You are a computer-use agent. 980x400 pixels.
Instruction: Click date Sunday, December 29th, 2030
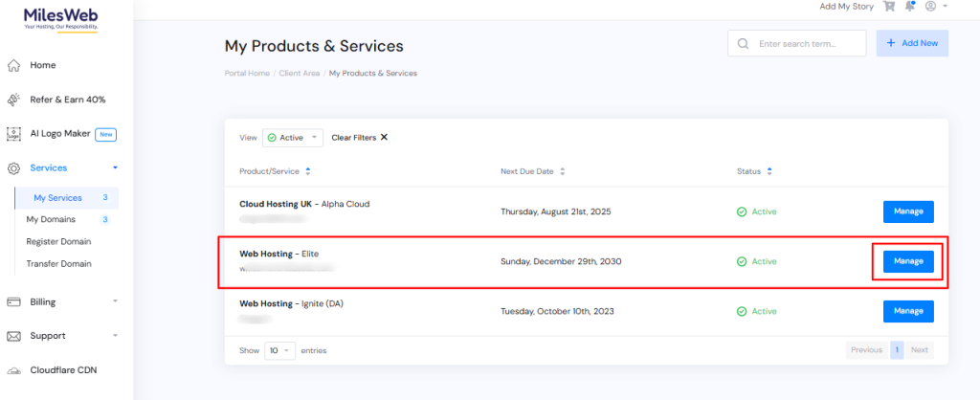point(561,262)
